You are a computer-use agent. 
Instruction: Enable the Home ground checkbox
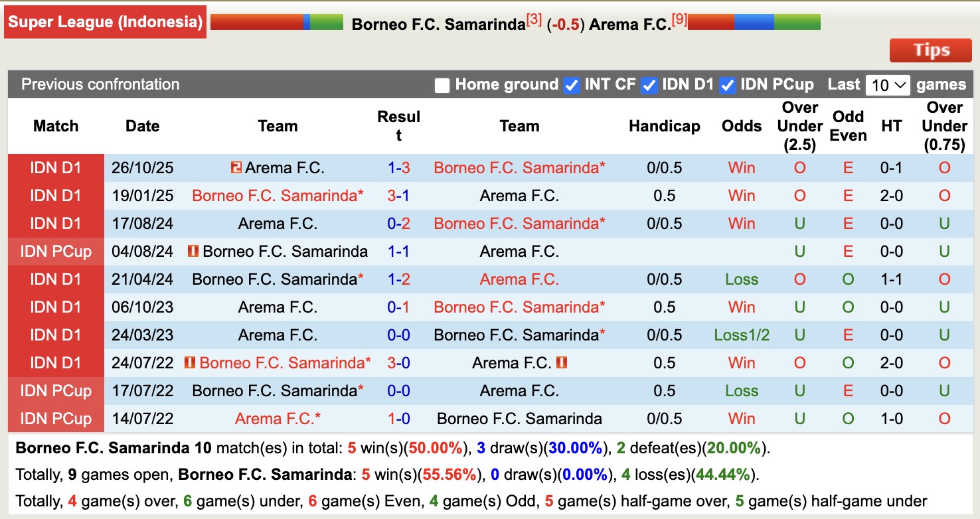tap(442, 85)
